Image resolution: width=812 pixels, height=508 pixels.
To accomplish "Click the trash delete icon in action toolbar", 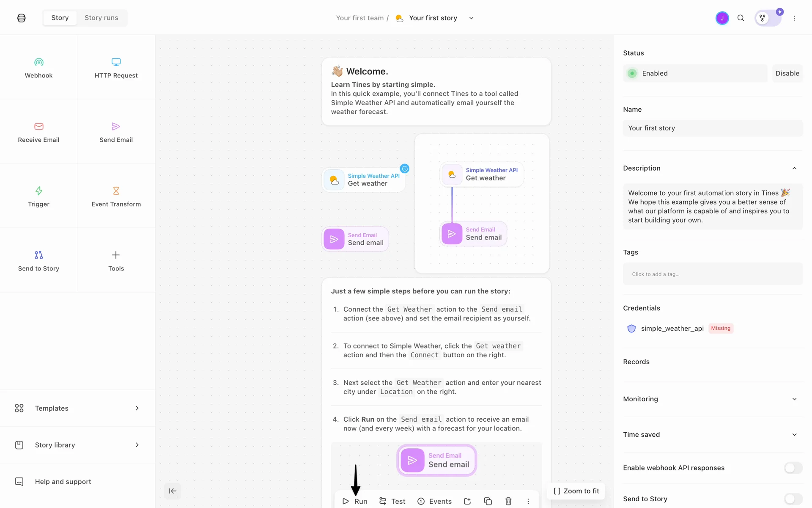I will [508, 501].
